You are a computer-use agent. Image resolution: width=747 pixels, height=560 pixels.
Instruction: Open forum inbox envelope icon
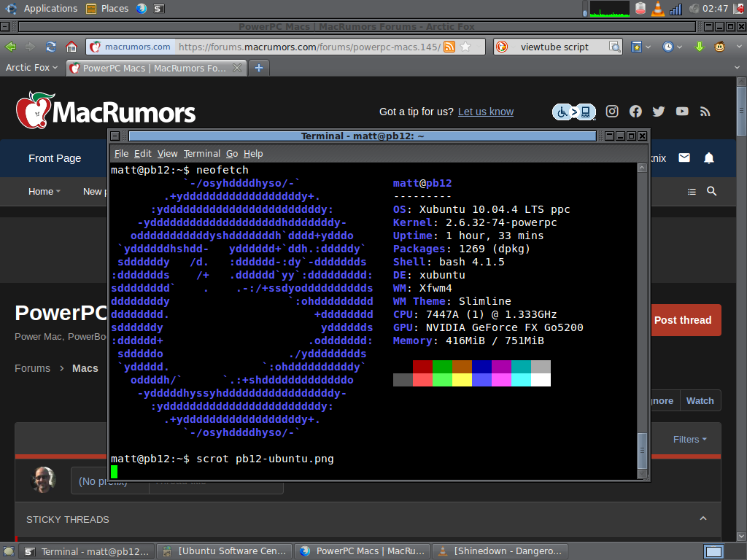(x=684, y=157)
